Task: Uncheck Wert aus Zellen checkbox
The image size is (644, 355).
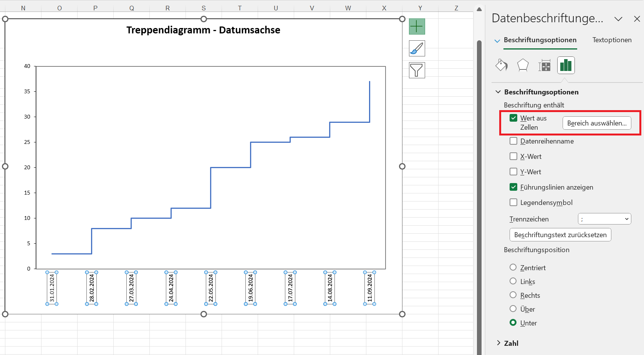Action: pyautogui.click(x=513, y=118)
